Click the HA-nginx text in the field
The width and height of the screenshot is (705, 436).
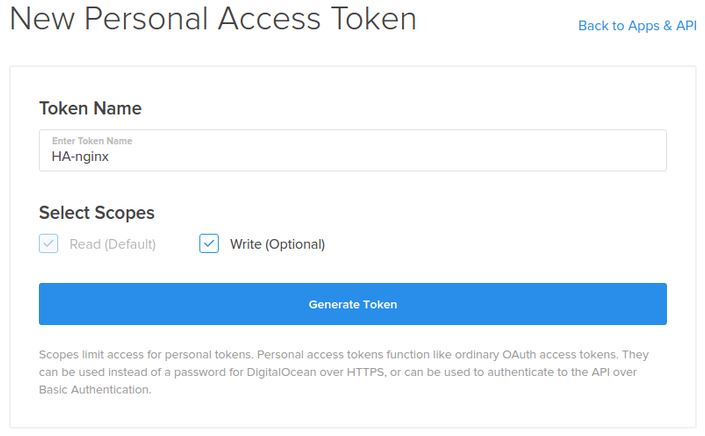point(80,157)
